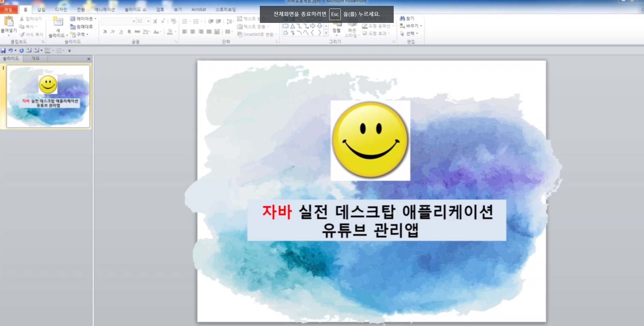The width and height of the screenshot is (644, 326).
Task: Click Convert to SmartArt (SmartArt로 변환)
Action: pyautogui.click(x=257, y=34)
